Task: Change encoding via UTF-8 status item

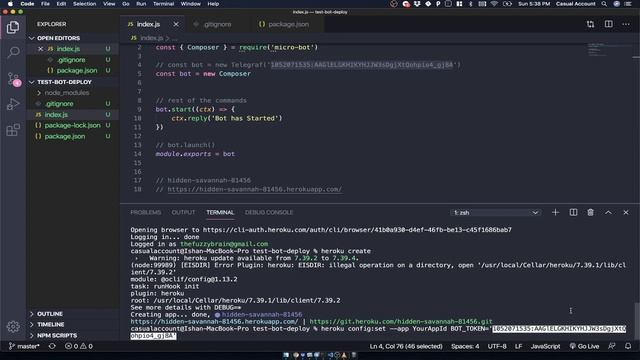Action: pyautogui.click(x=497, y=346)
